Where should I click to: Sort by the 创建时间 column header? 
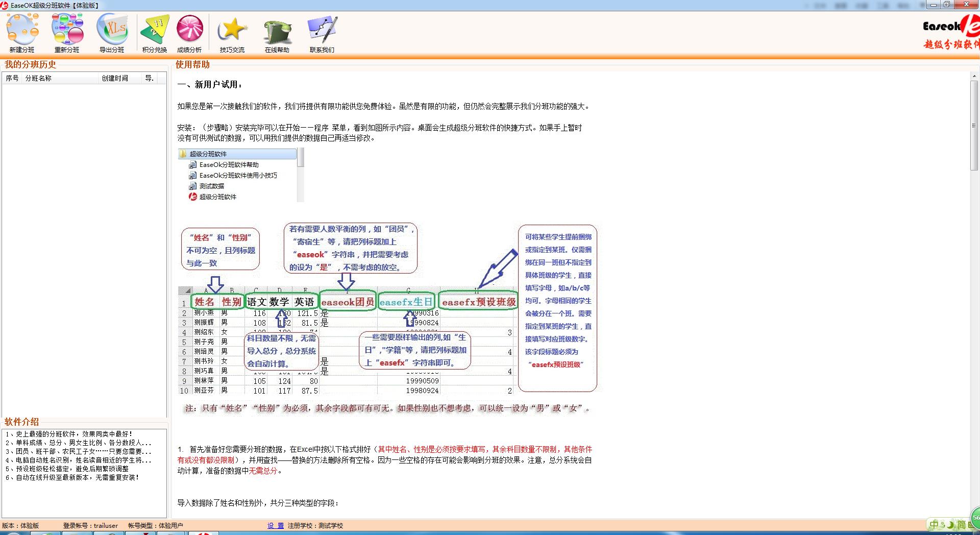120,78
